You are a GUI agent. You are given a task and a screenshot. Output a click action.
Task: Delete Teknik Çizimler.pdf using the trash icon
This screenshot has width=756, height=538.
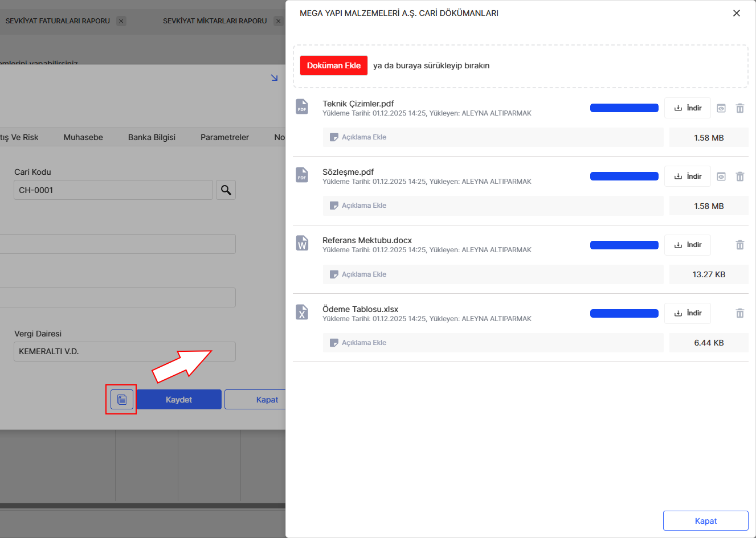tap(739, 108)
